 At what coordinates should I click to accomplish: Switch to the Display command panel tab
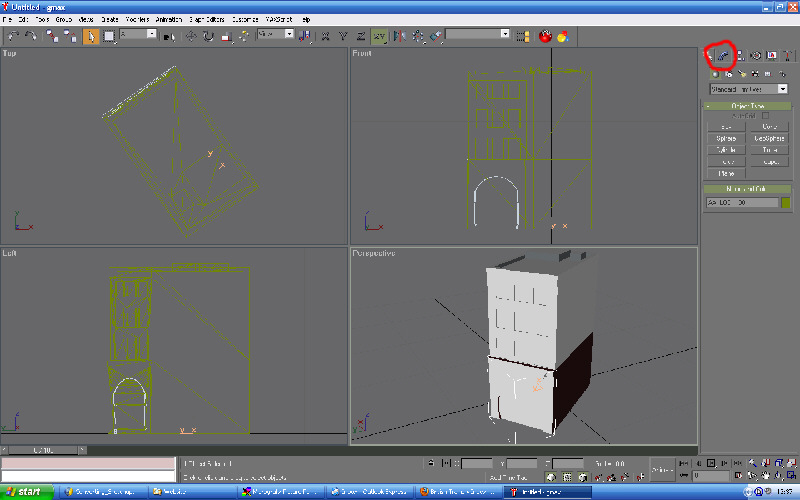pos(771,55)
